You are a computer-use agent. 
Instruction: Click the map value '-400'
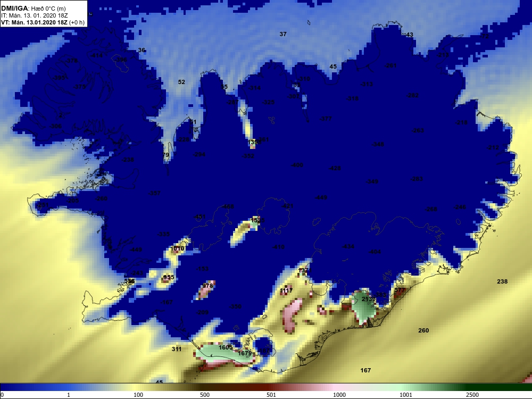coord(297,165)
